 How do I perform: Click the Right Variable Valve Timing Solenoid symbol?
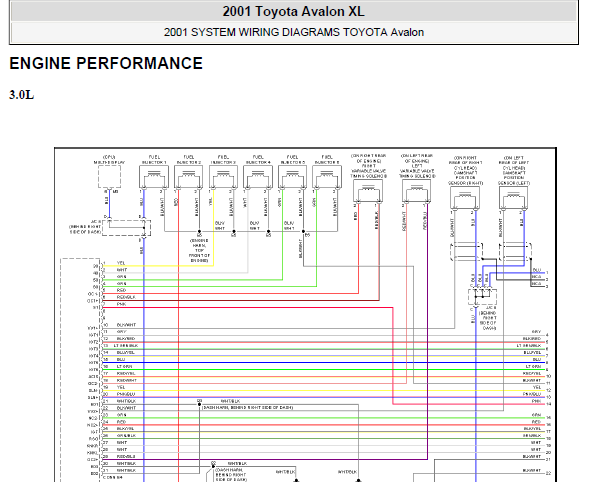tap(368, 191)
